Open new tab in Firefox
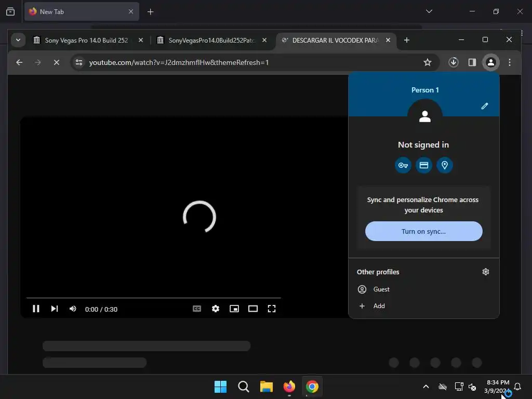 point(150,12)
